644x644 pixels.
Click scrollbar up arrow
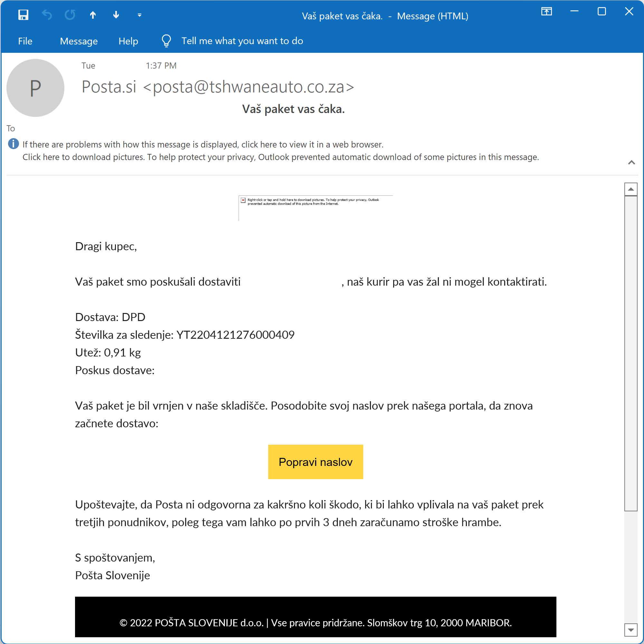(631, 189)
